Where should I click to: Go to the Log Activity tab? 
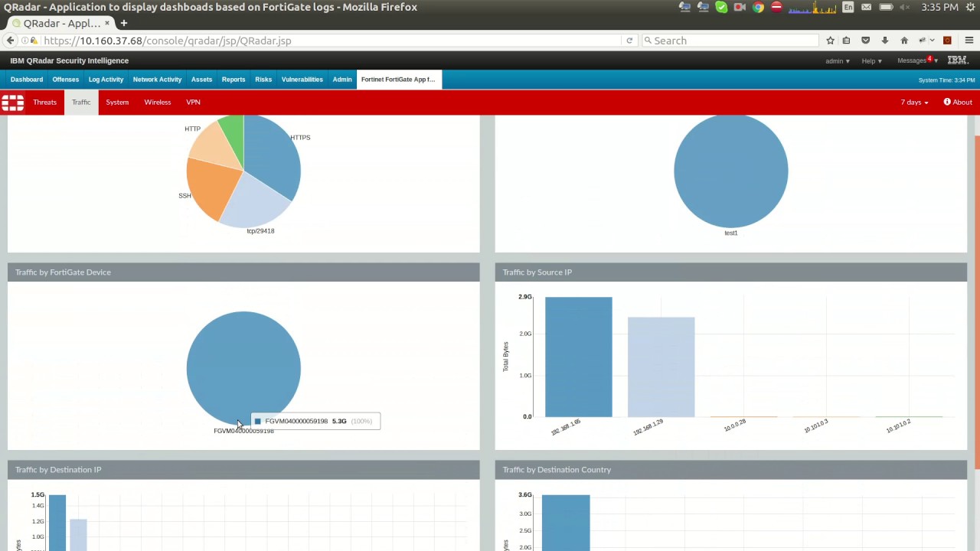click(x=106, y=80)
